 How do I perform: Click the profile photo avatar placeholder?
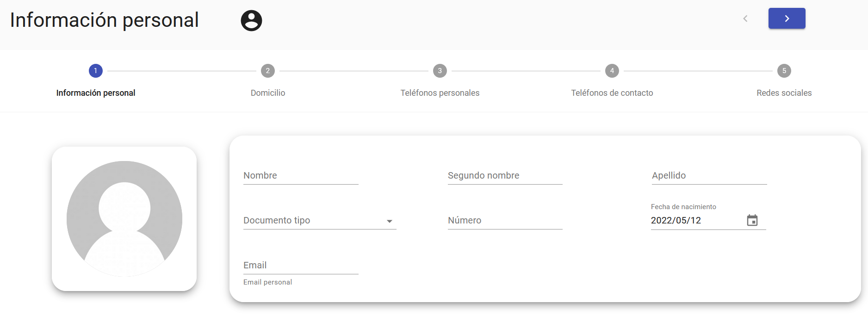[124, 219]
